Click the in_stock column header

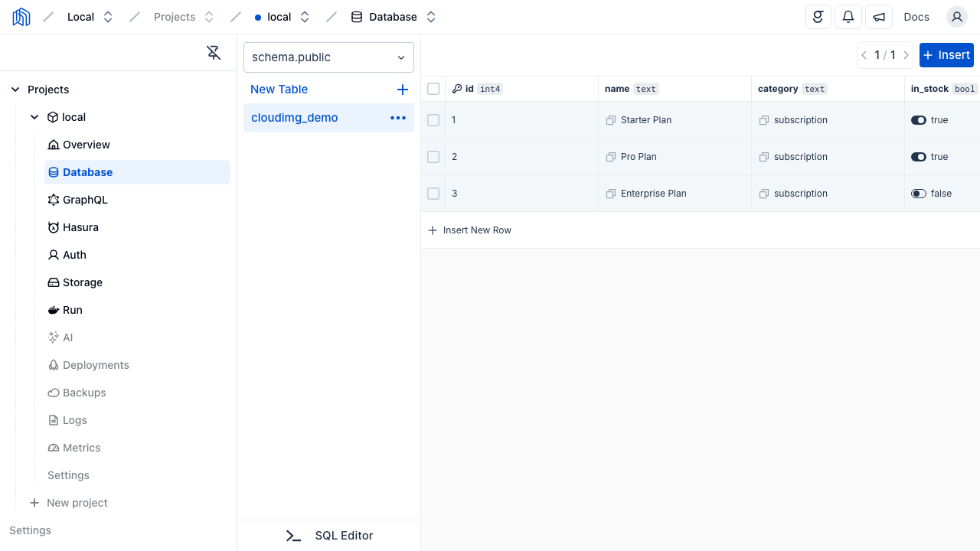point(942,89)
